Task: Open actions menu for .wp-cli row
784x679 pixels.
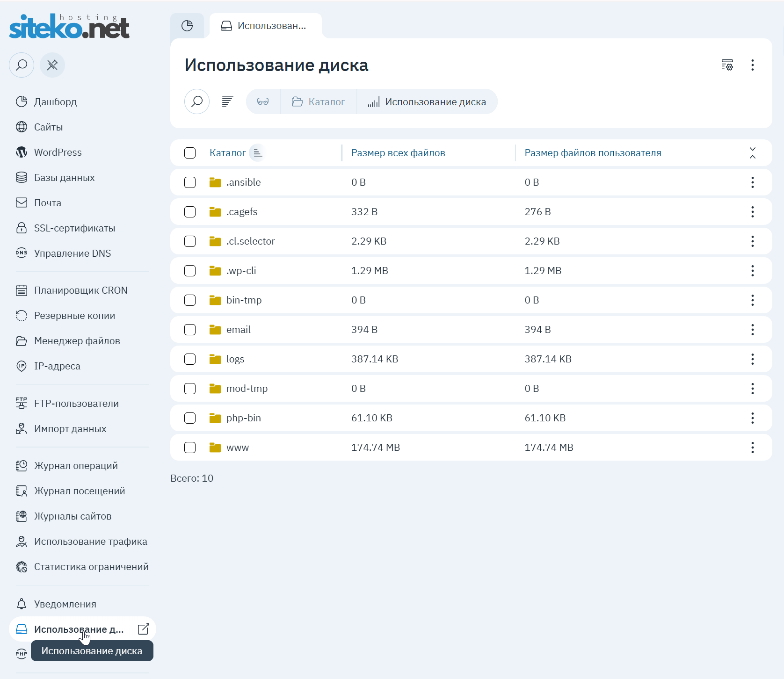Action: coord(753,271)
